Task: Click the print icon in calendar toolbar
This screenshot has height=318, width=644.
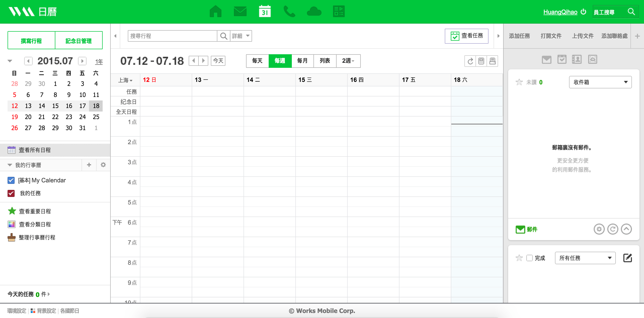Action: [492, 61]
